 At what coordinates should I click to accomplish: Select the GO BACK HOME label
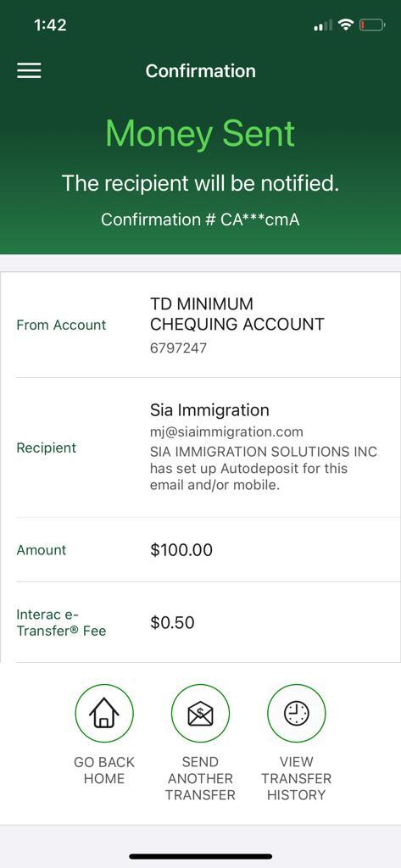pyautogui.click(x=104, y=770)
